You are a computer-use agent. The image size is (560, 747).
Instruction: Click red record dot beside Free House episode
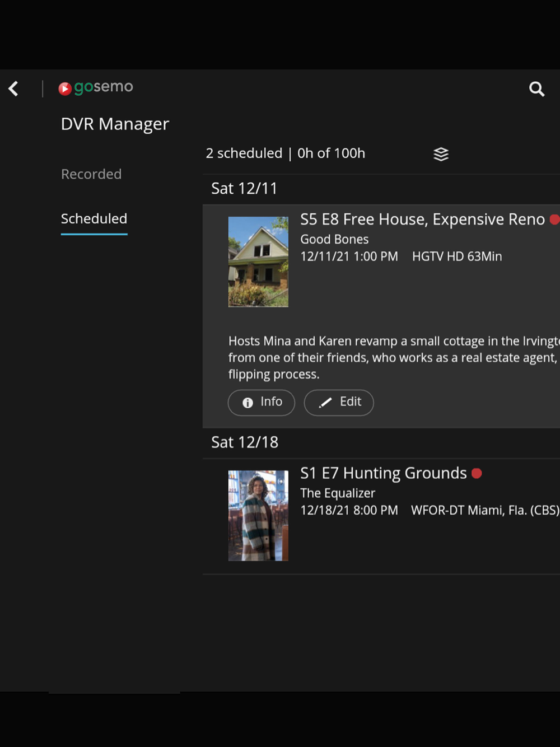tap(554, 220)
